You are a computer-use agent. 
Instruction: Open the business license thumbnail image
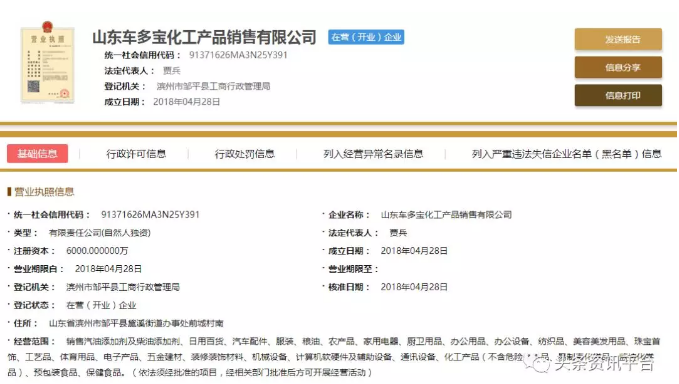(48, 63)
